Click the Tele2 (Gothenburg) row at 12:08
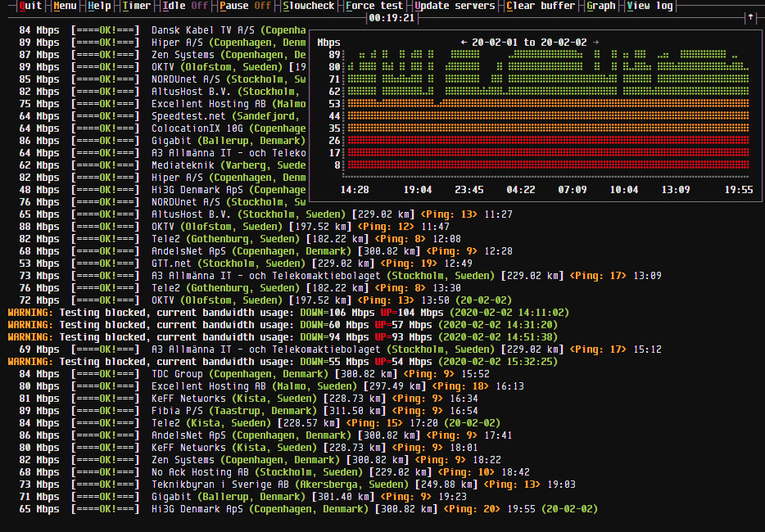The height and width of the screenshot is (532, 765). tap(239, 239)
